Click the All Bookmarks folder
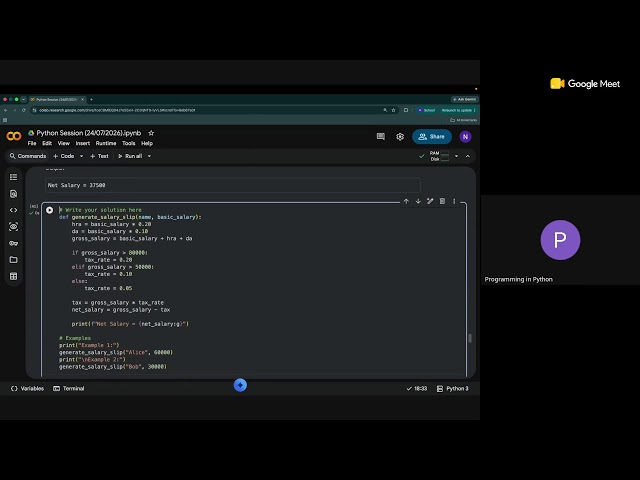 pos(463,120)
